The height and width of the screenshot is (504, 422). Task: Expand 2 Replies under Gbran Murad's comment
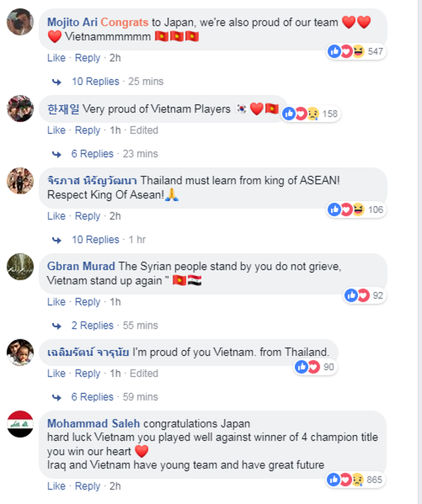(92, 325)
